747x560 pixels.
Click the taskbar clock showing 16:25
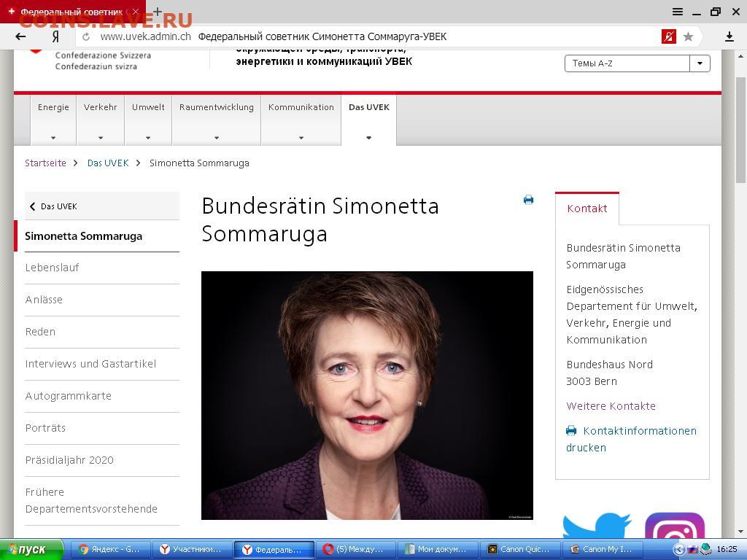coord(727,550)
